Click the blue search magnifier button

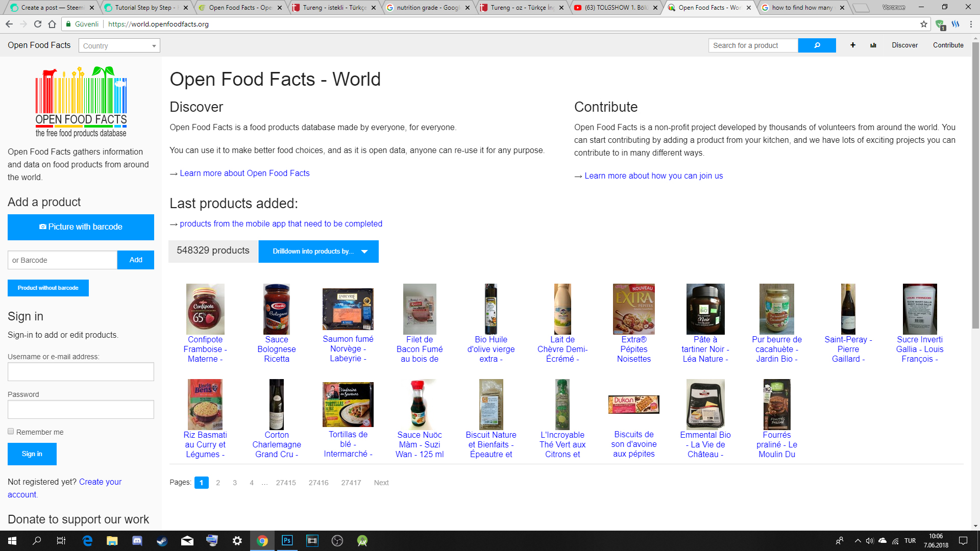(817, 45)
